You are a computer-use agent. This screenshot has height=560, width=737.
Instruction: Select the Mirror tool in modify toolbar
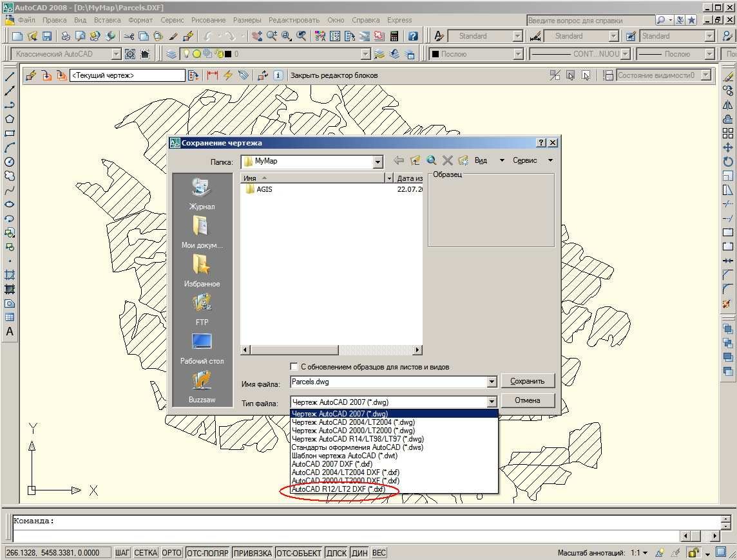pos(727,105)
